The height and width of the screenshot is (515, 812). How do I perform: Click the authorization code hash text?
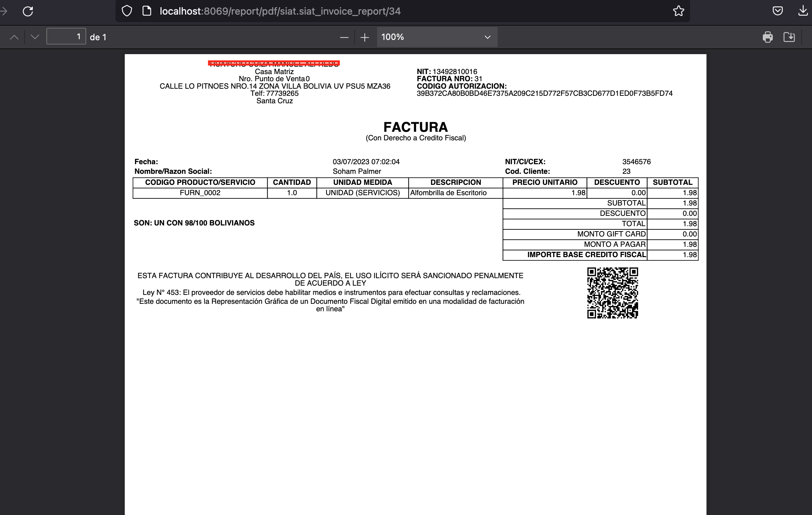[544, 94]
